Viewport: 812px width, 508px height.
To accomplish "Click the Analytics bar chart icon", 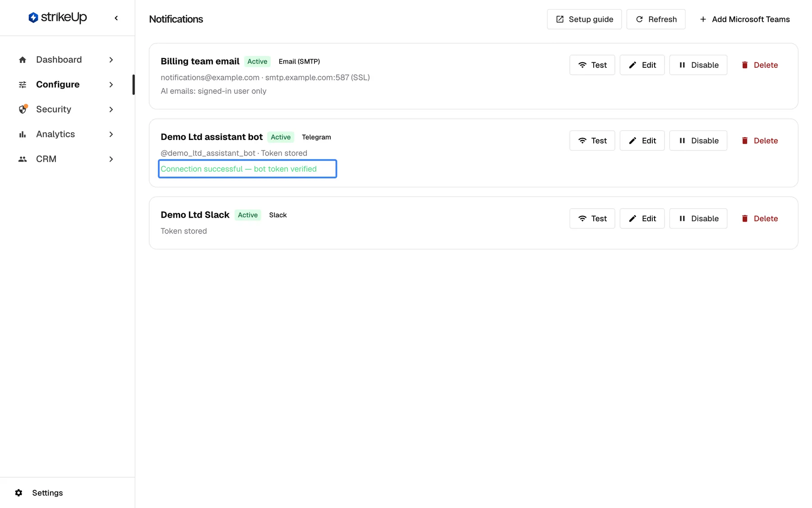I will (23, 134).
